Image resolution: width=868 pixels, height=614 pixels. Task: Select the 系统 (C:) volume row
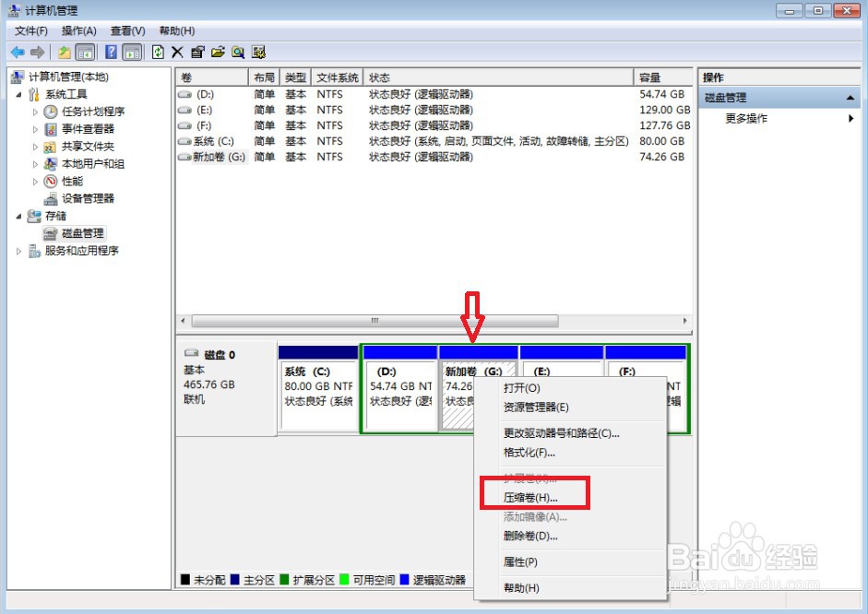click(434, 141)
